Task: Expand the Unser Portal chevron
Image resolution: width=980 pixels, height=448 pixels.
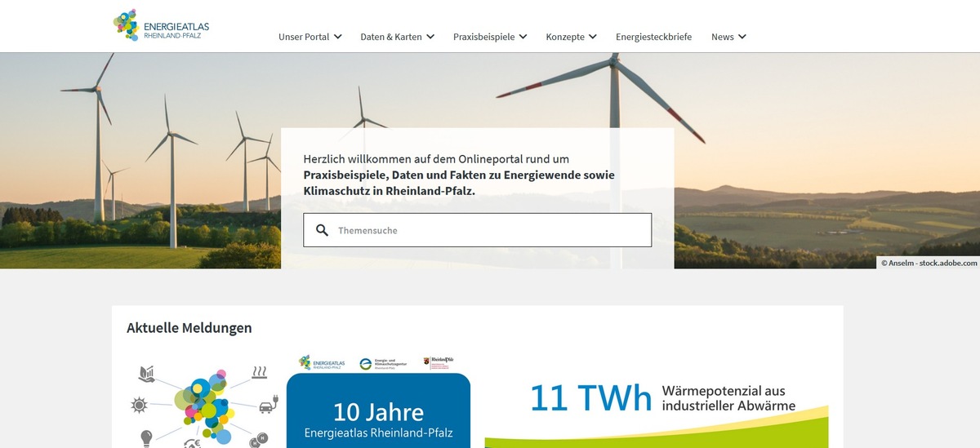Action: pos(338,37)
